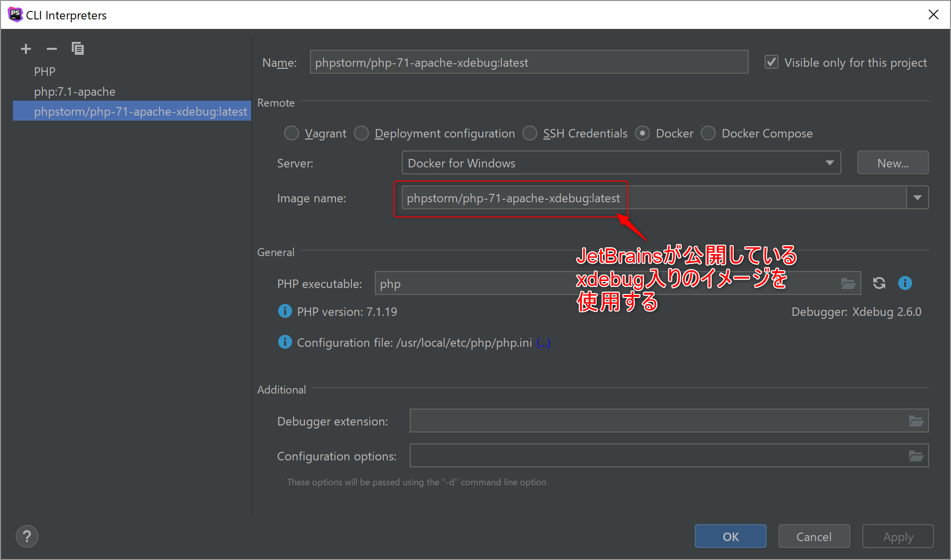This screenshot has width=951, height=560.
Task: Click into the Name text field
Action: [529, 62]
